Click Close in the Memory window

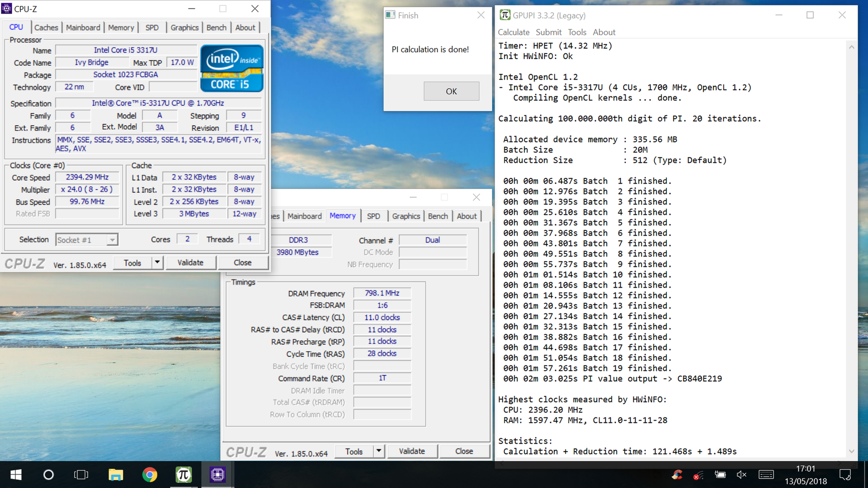[x=464, y=451]
